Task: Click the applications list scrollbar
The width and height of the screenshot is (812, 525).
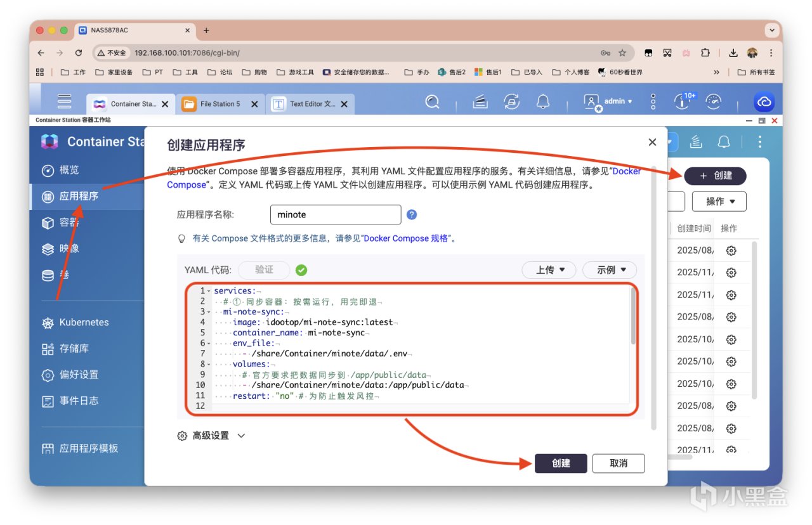Action: [754, 321]
